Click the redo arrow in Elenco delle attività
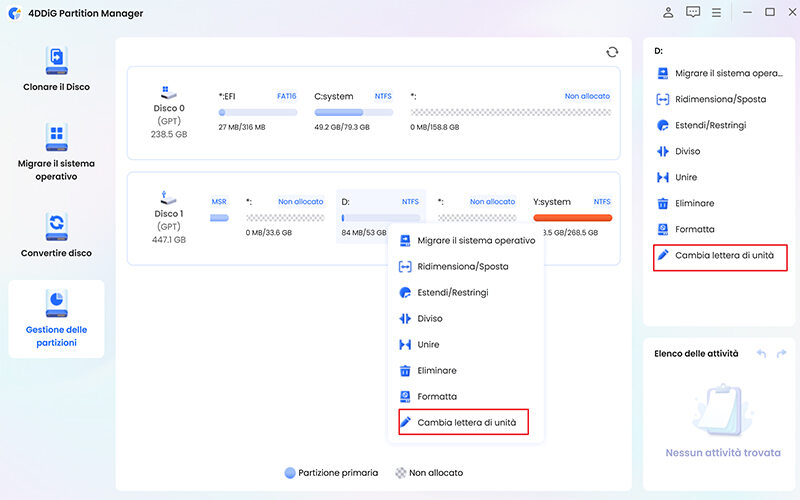Viewport: 800px width, 500px height. click(782, 354)
